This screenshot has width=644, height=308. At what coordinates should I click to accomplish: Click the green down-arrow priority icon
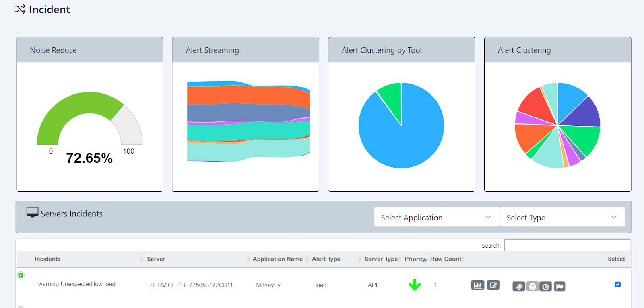pos(415,285)
